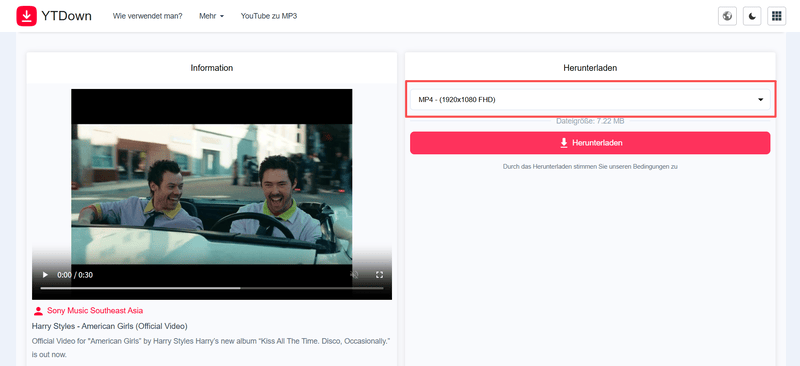Open the language globe selector
Image resolution: width=800 pixels, height=366 pixels.
point(727,16)
